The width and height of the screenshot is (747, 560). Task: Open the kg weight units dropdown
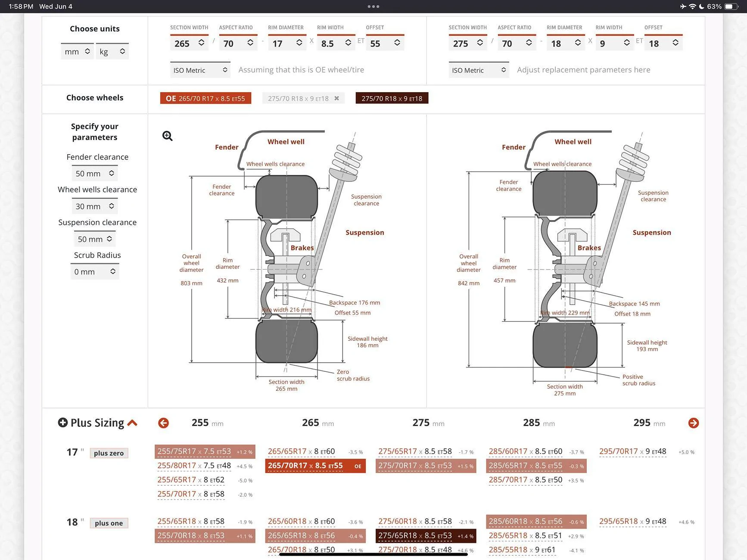[x=112, y=52]
